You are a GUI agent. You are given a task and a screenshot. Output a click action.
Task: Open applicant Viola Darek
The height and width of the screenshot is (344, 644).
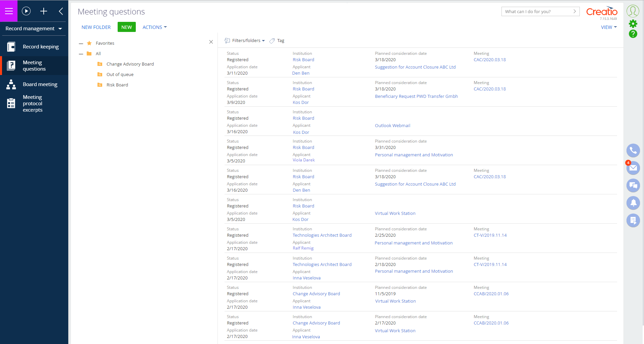click(x=304, y=160)
